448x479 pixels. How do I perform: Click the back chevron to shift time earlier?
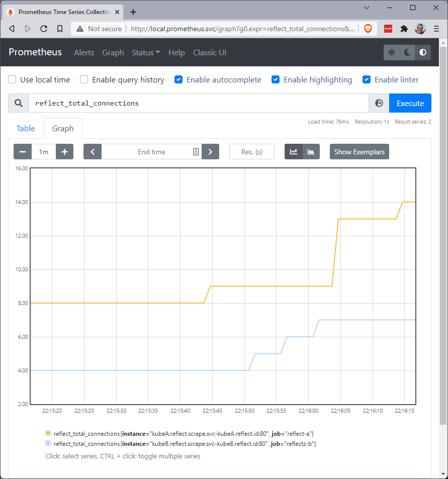(92, 151)
